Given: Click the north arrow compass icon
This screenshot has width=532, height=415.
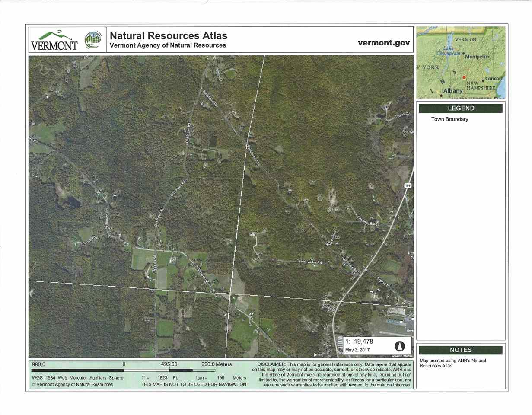Looking at the screenshot, I should 400,346.
